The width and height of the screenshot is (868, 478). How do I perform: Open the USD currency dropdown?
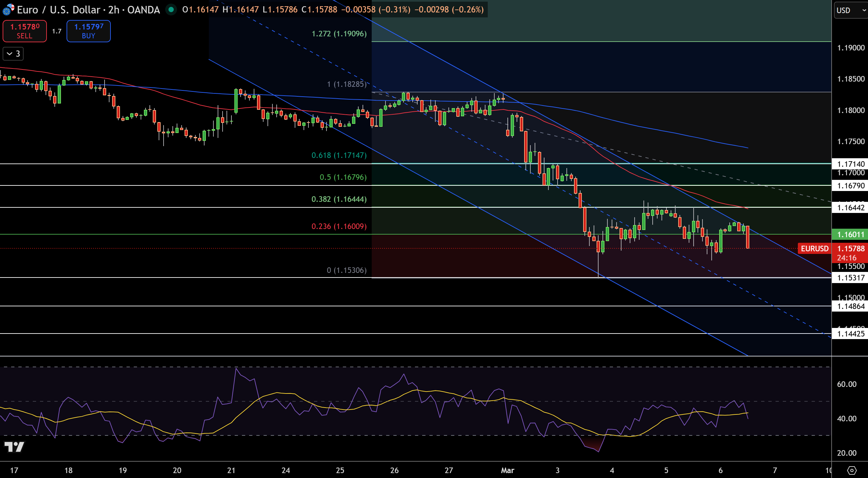pyautogui.click(x=850, y=10)
